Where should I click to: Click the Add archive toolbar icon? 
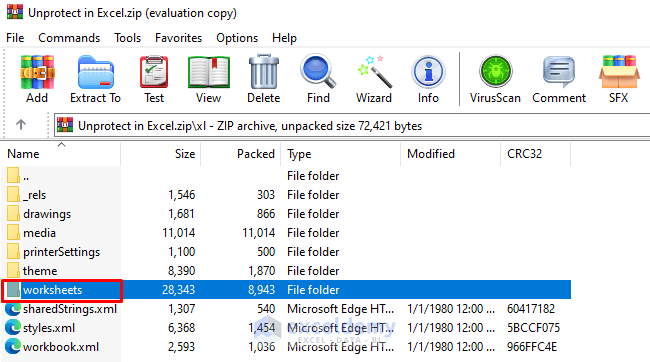[x=37, y=73]
